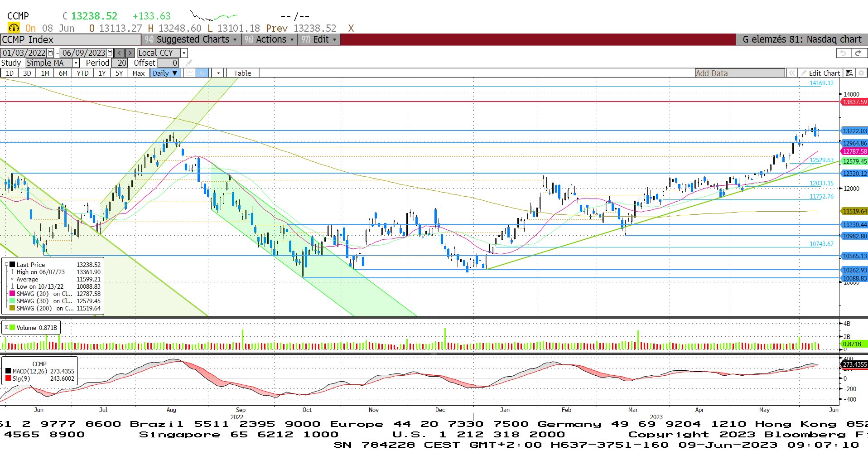Open the Local CCY currency dropdown
This screenshot has width=868, height=470.
[x=184, y=53]
